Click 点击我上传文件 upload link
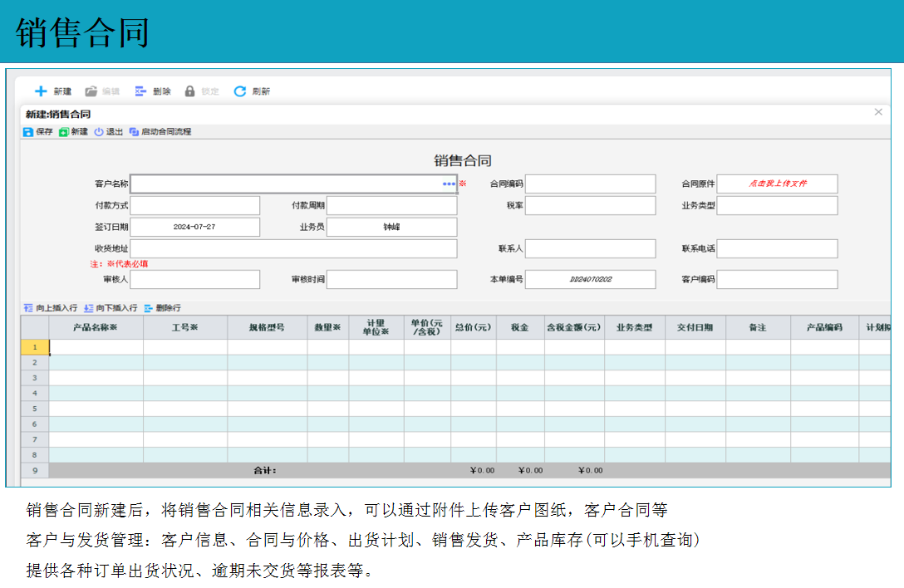 pos(778,184)
